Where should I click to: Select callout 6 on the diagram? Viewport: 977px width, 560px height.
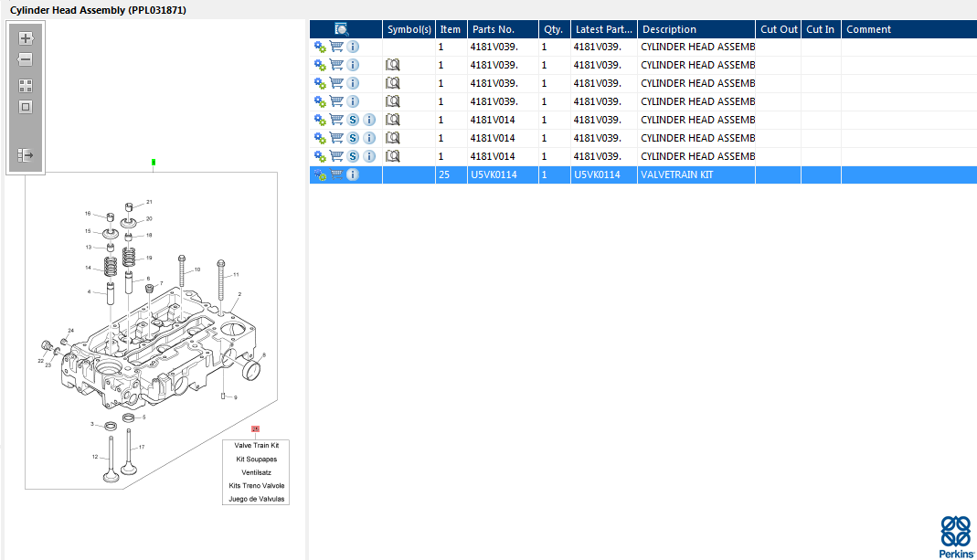pos(148,279)
